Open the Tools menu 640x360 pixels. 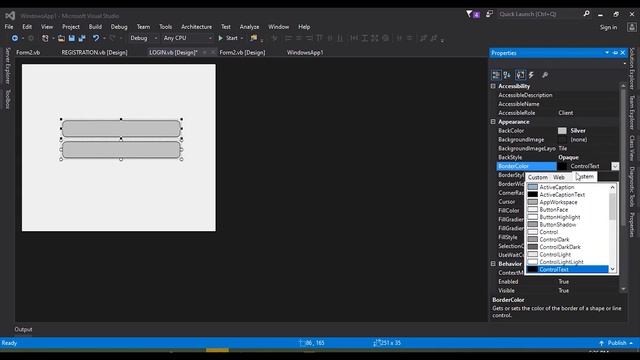pos(165,27)
